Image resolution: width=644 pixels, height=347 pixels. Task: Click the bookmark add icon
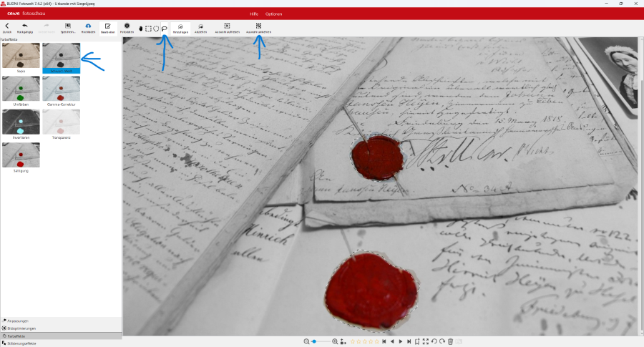pyautogui.click(x=417, y=342)
